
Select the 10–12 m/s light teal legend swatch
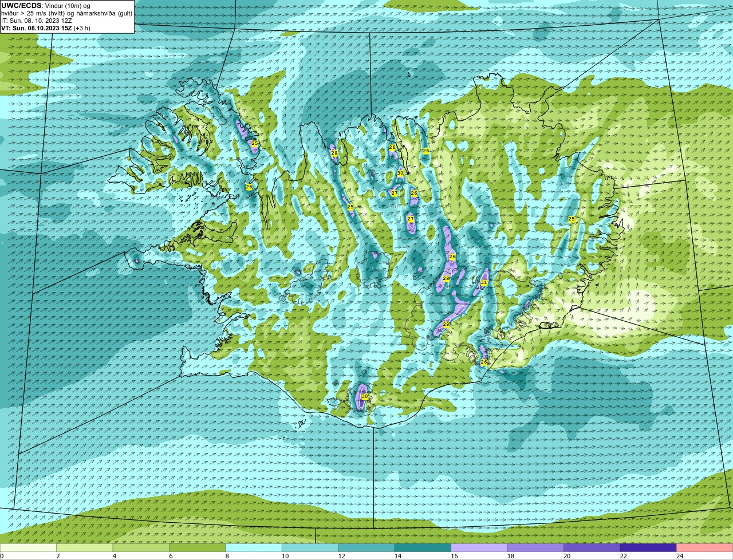tap(310, 548)
